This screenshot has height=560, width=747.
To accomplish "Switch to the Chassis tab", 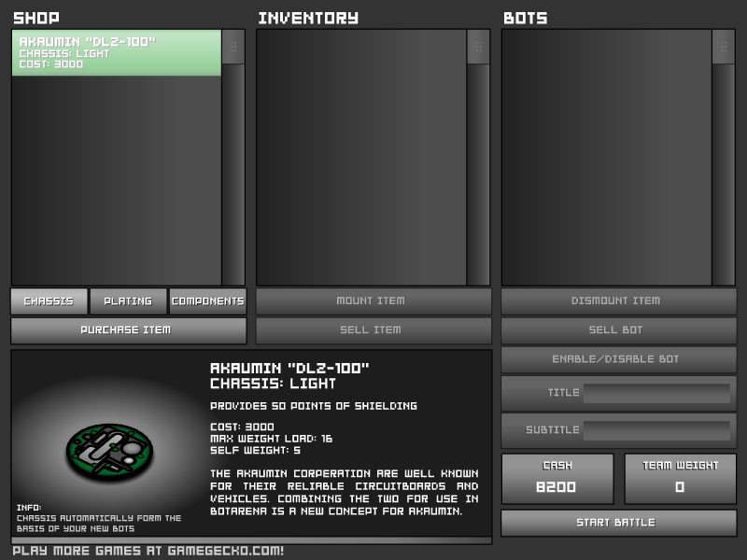I will (49, 301).
